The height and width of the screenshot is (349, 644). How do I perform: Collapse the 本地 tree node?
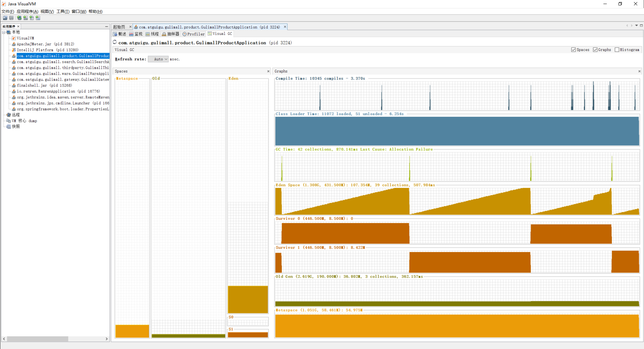4,32
